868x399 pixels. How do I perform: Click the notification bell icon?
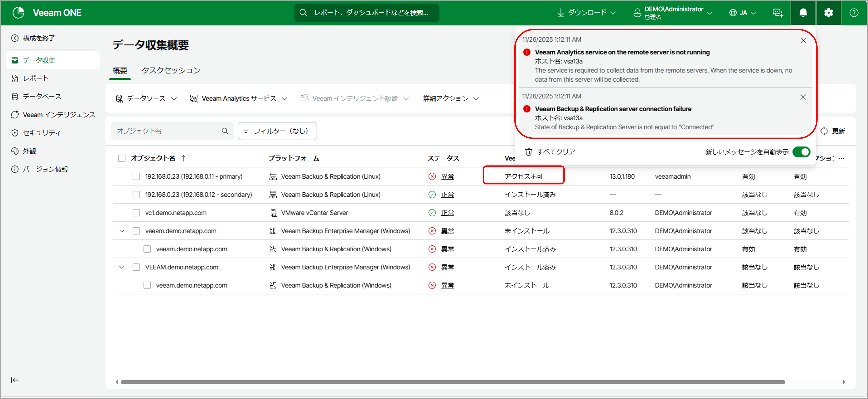pyautogui.click(x=803, y=13)
